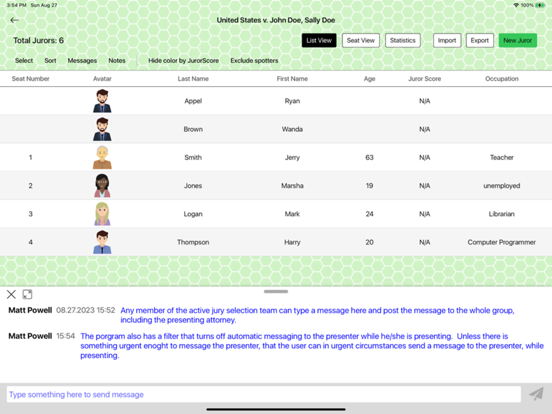The width and height of the screenshot is (552, 414).
Task: Open Wanda Brown's avatar
Action: [102, 129]
